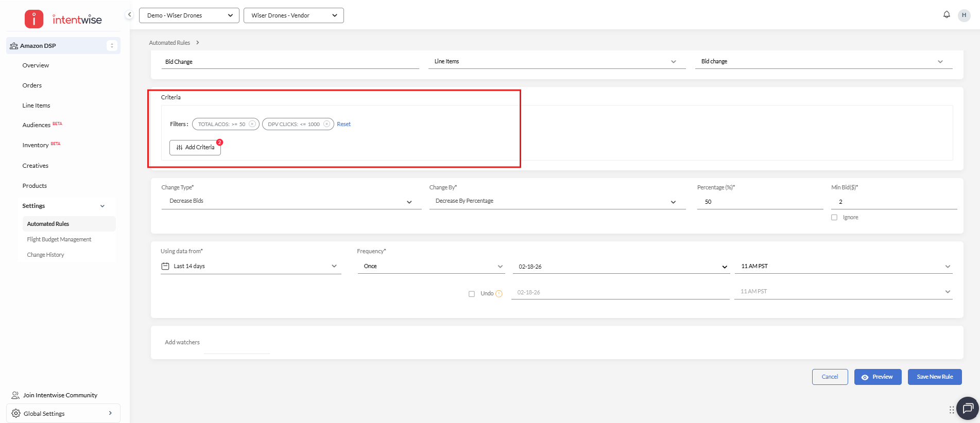Enable the Ignore min bid checkbox
This screenshot has width=980, height=423.
point(834,218)
